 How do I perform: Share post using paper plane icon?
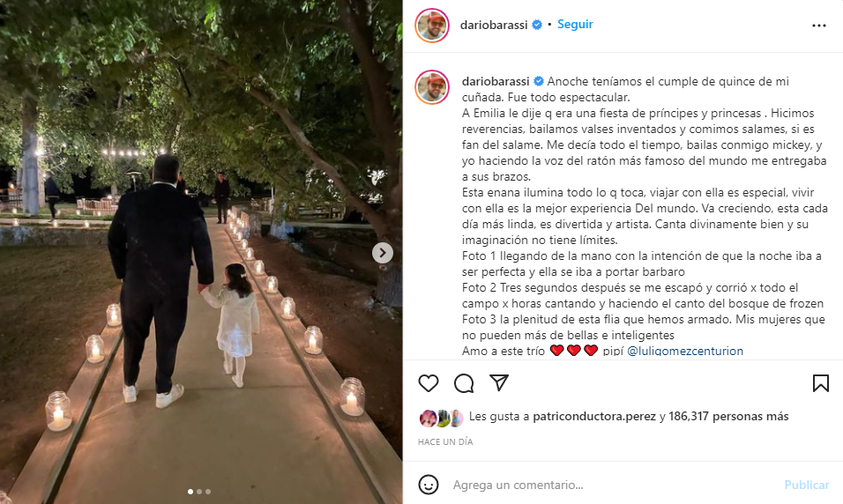(499, 382)
